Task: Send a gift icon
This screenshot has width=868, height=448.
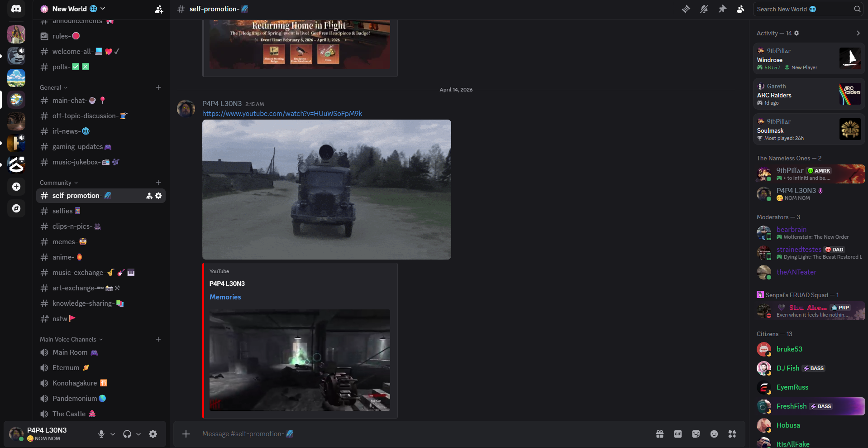Action: click(660, 434)
